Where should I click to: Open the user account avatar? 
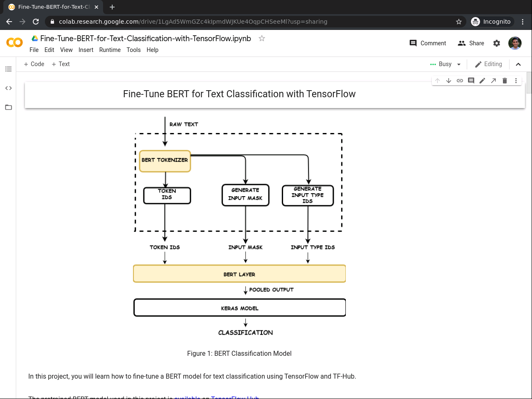515,43
